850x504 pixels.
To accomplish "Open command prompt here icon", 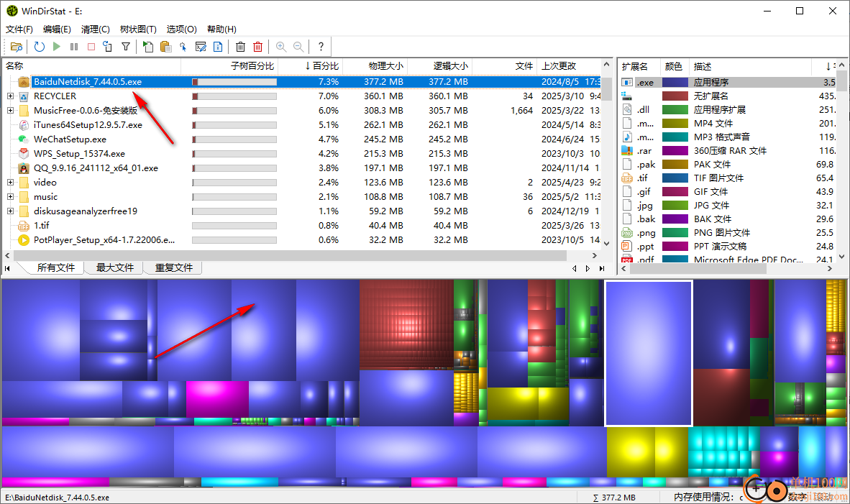I will 201,47.
